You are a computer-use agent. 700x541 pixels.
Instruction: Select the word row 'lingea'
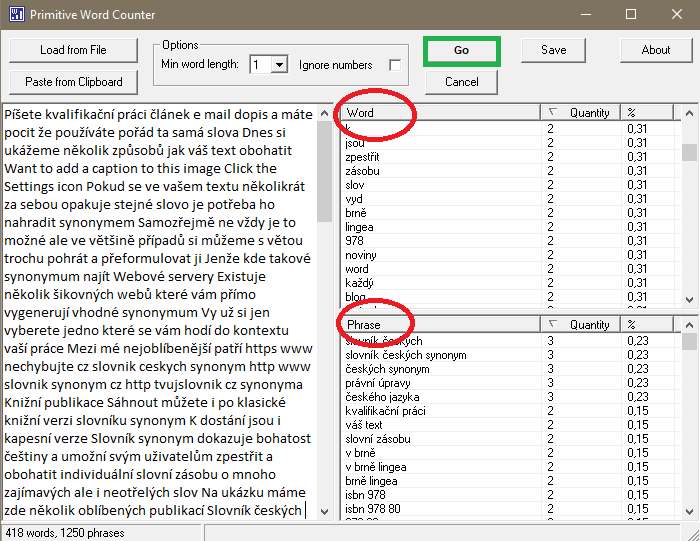509,227
